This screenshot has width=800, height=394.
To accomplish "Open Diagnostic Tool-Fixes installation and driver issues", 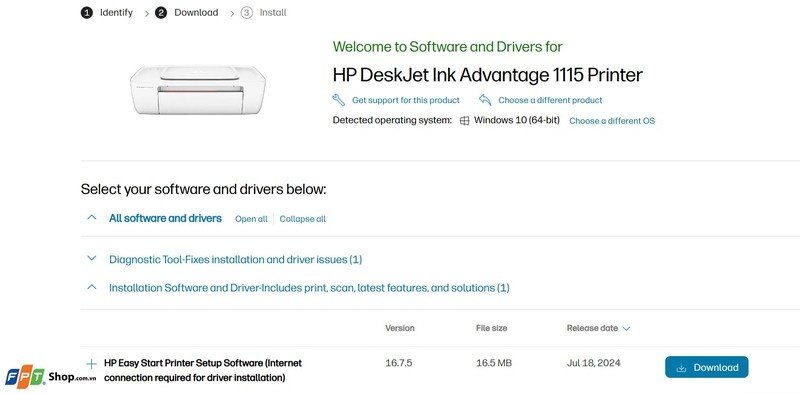I will tap(236, 259).
